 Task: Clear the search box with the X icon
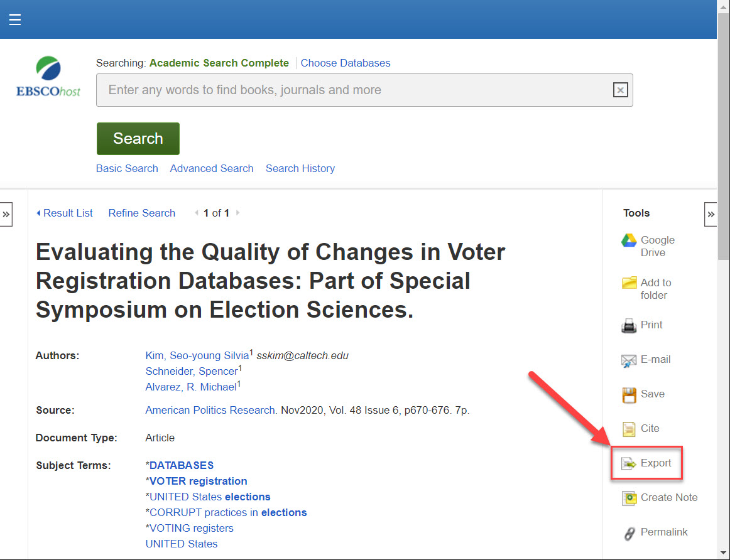pos(620,90)
